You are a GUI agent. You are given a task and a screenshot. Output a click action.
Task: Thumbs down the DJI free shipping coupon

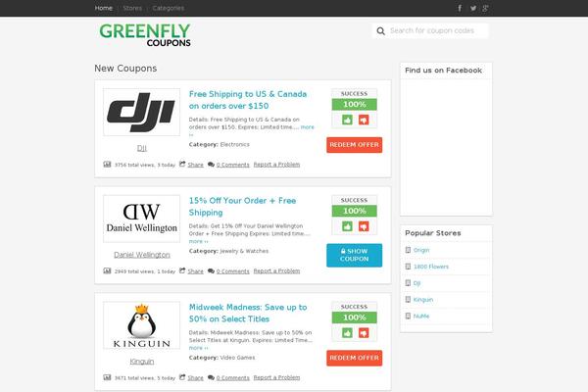click(364, 120)
